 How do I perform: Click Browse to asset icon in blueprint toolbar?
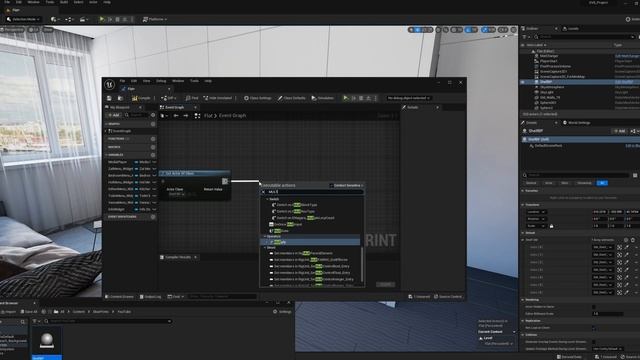point(120,98)
